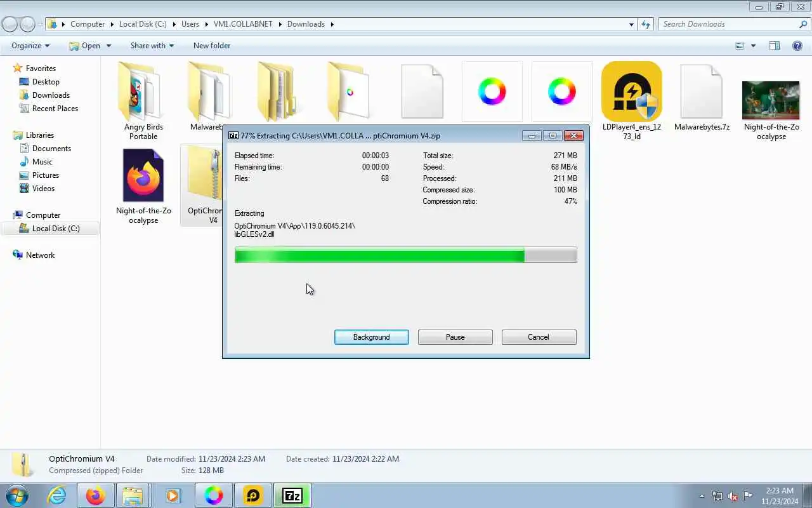
Task: Open the LDPlayer taskbar icon
Action: [x=253, y=495]
